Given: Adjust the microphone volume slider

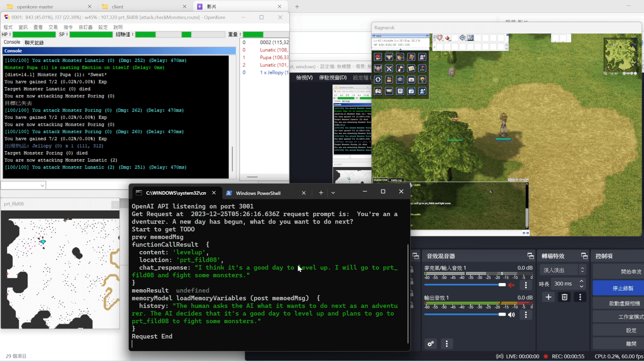Looking at the screenshot, I should tap(465, 285).
